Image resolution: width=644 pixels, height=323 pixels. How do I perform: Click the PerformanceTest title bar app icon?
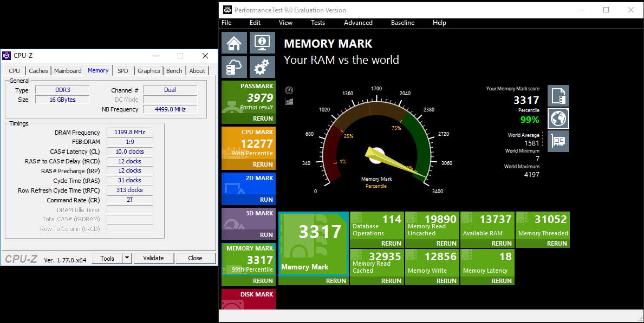(x=227, y=10)
